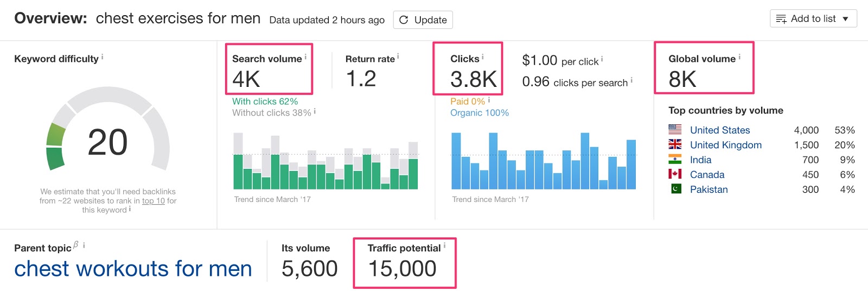Click the 'Organic 100%' label
Viewport: 868px width, 291px height.
coord(480,113)
